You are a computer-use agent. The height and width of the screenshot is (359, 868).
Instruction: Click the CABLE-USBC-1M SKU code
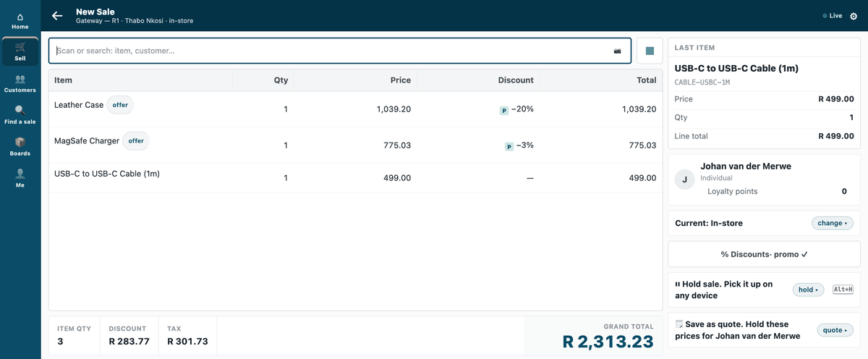(x=702, y=82)
